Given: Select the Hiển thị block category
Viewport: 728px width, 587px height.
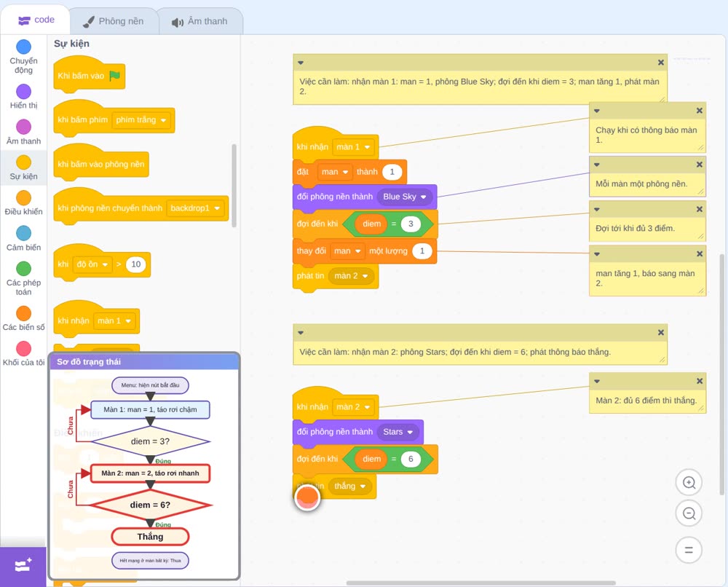Looking at the screenshot, I should coord(24,97).
